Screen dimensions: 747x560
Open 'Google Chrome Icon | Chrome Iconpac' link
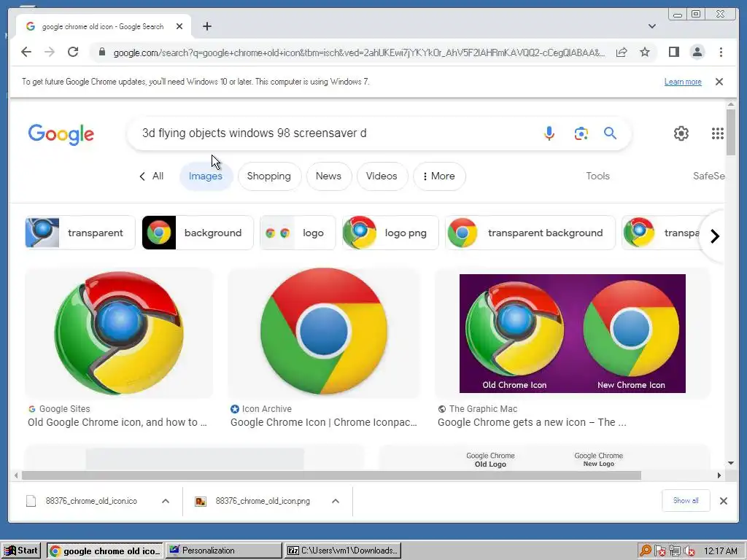(323, 422)
